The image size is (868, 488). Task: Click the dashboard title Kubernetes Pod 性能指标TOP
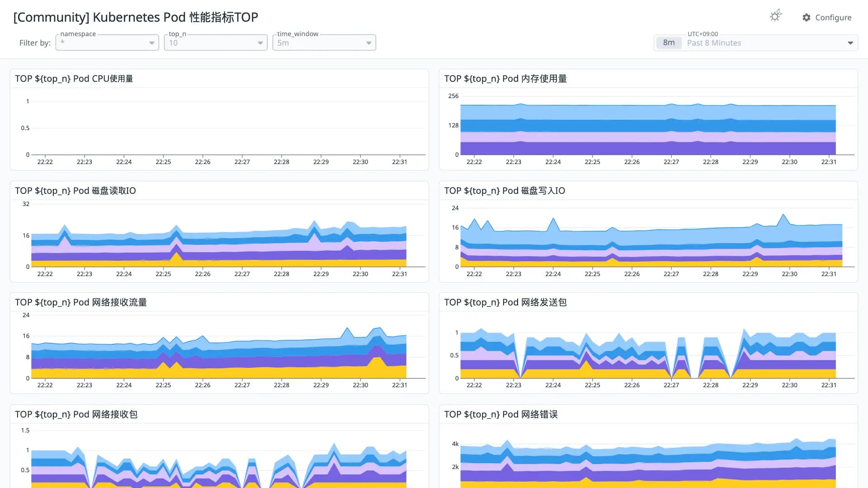coord(136,17)
